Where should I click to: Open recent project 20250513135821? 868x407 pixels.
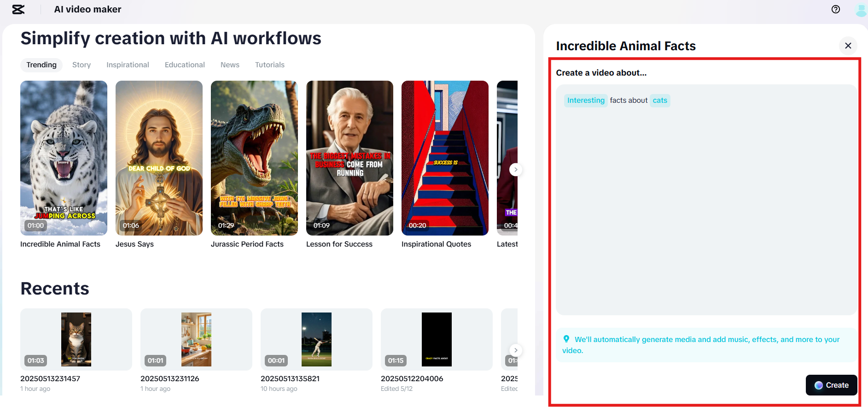tap(316, 339)
